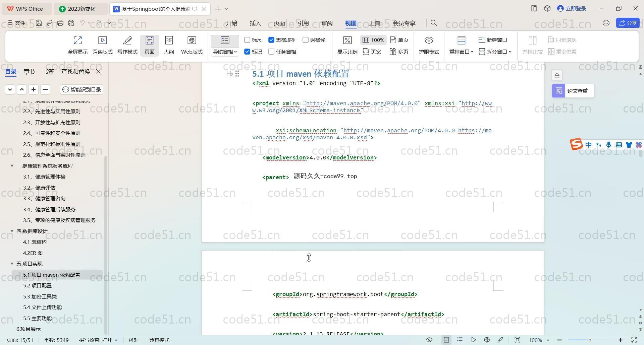Set zoom to 100% in ribbon
The width and height of the screenshot is (644, 345).
pos(373,40)
